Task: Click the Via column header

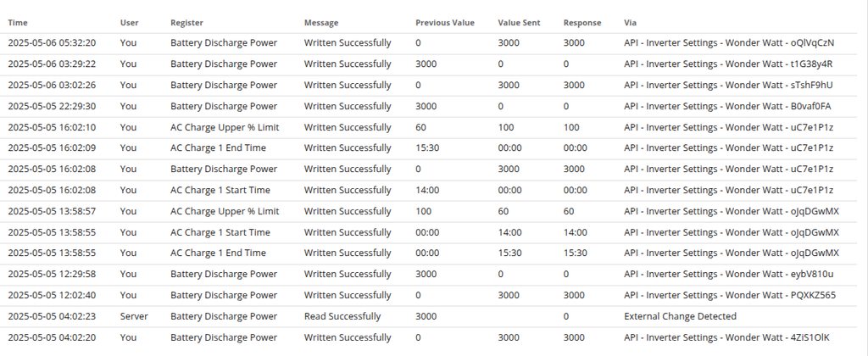Action: click(630, 22)
